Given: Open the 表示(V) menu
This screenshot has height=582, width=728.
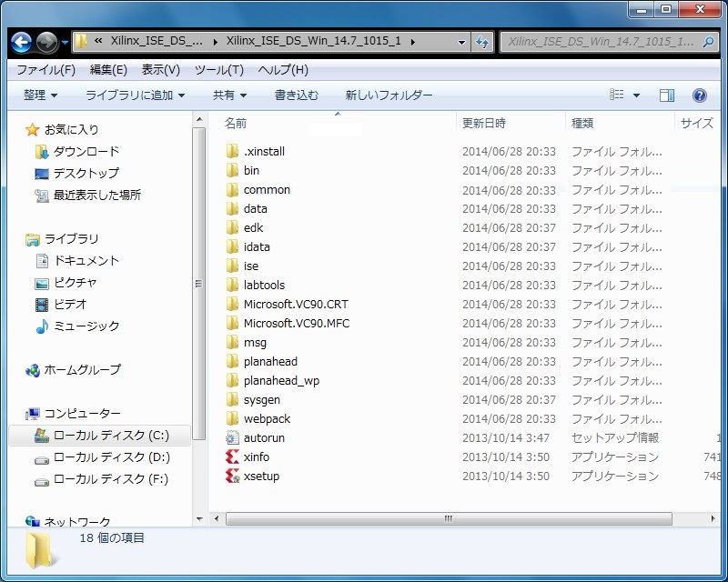Looking at the screenshot, I should (x=161, y=70).
